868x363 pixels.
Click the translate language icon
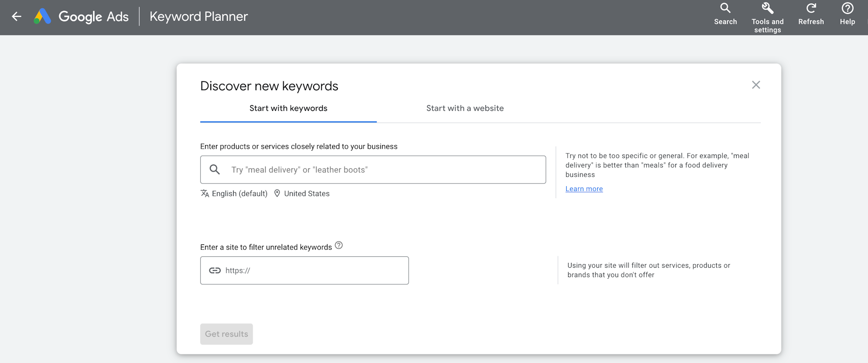tap(205, 193)
